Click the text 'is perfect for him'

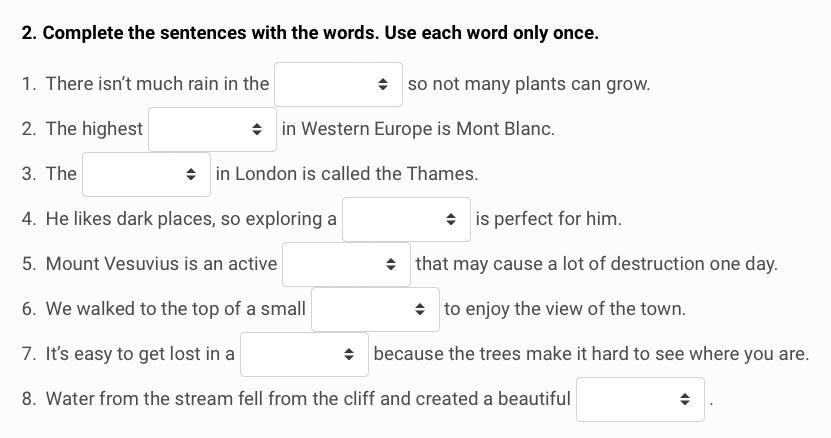[x=549, y=219]
